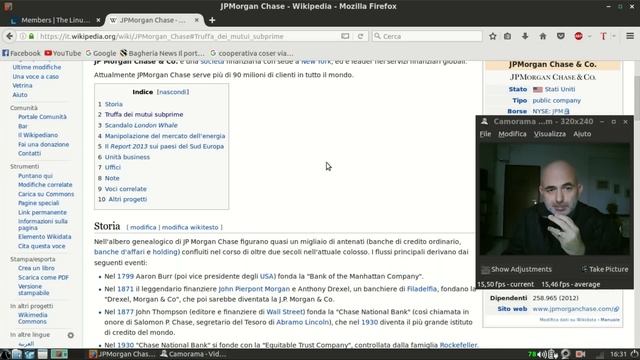Open the Firefox hamburger menu
640x360 pixels.
[x=630, y=36]
